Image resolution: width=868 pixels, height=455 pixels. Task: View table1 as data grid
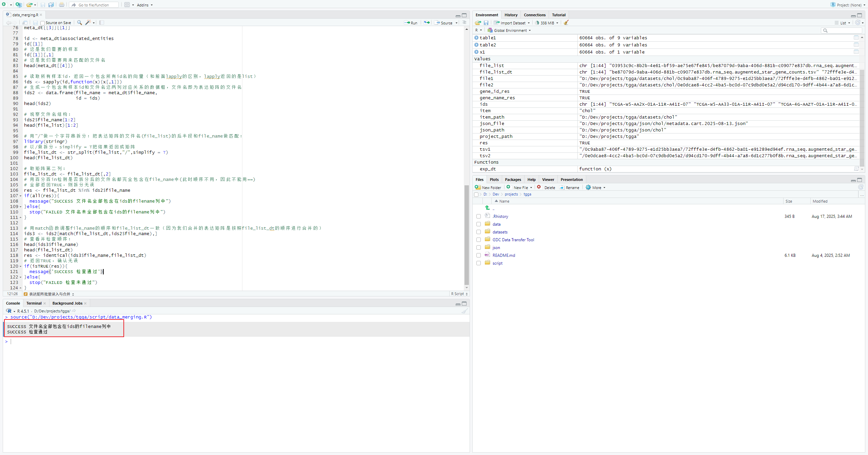tap(856, 38)
